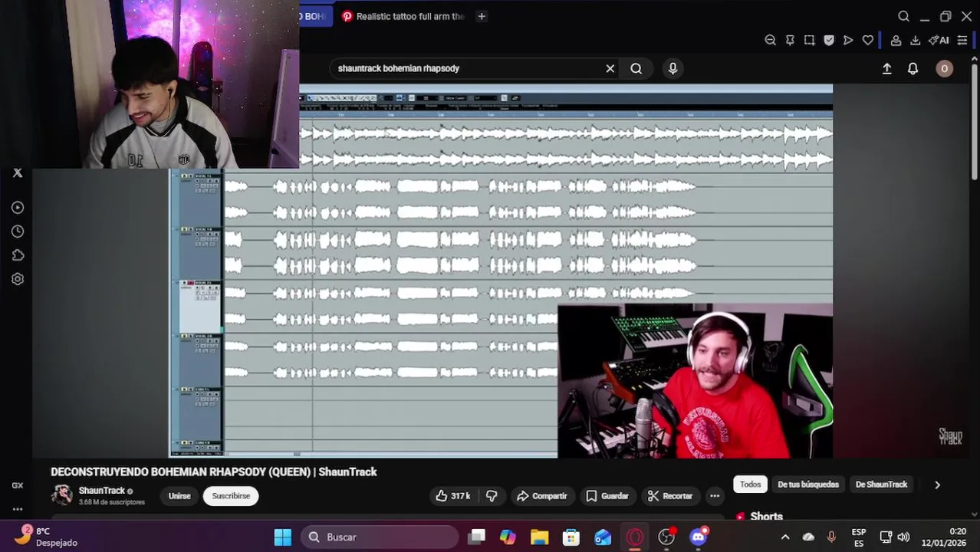The image size is (980, 552).
Task: Select the De ShaunTrack filter chip
Action: pos(881,485)
